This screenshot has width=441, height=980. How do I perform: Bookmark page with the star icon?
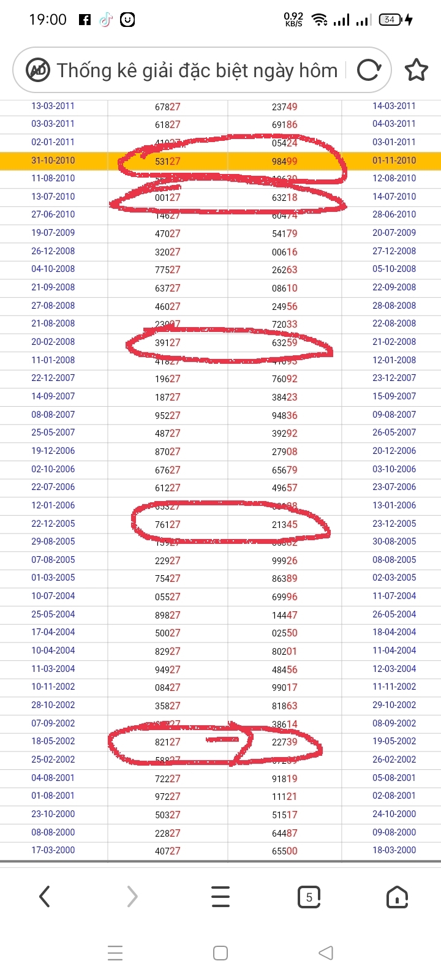(416, 70)
